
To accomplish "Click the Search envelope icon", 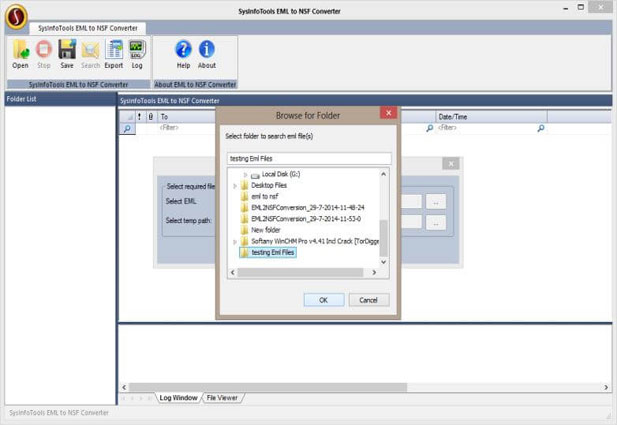I will (x=91, y=54).
